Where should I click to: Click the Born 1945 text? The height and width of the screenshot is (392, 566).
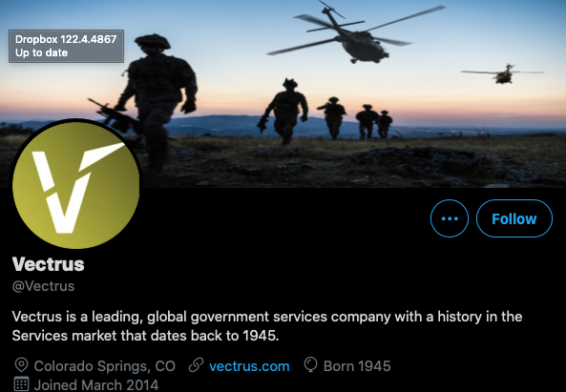tap(357, 366)
